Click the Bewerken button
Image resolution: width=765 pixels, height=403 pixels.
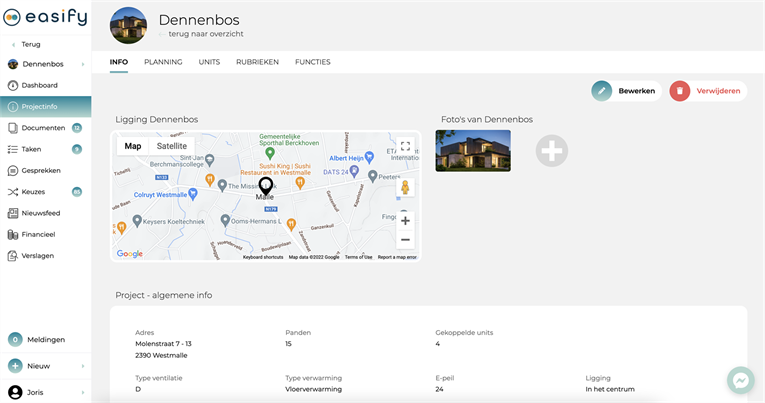(626, 91)
